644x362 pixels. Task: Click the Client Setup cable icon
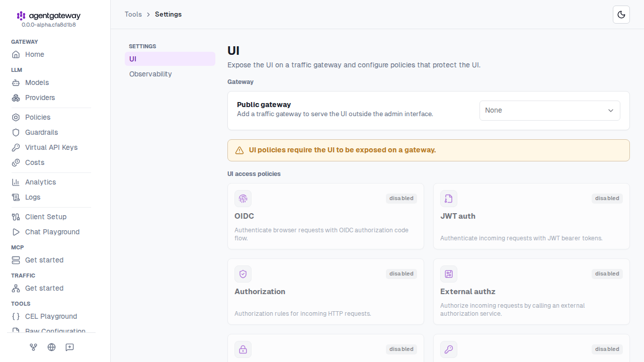pos(16,217)
